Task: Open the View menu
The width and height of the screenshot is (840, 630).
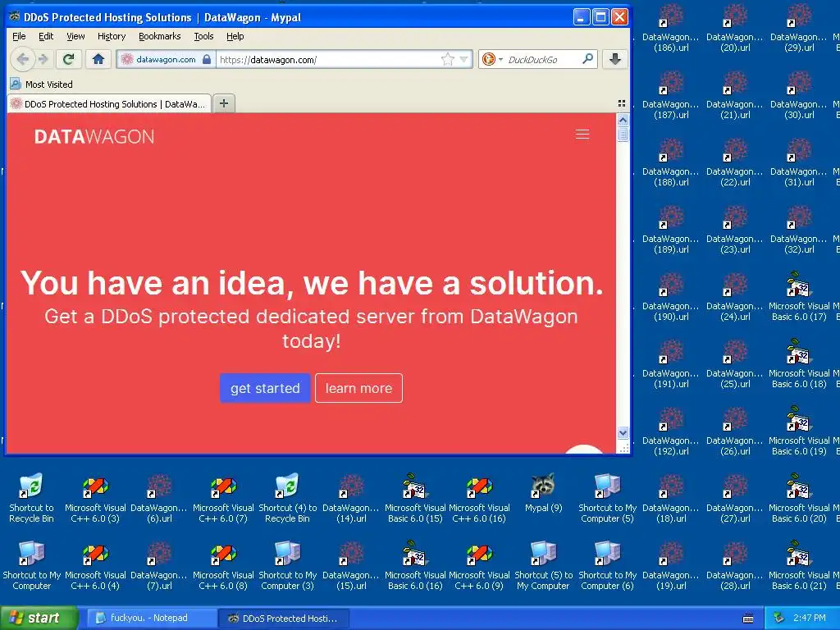Action: click(x=75, y=36)
